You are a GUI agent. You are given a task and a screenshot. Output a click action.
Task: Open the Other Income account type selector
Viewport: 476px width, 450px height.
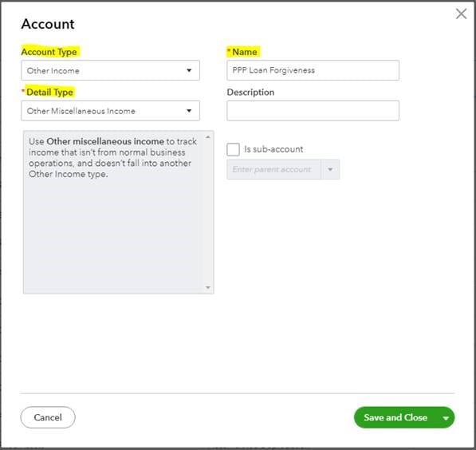[x=111, y=70]
